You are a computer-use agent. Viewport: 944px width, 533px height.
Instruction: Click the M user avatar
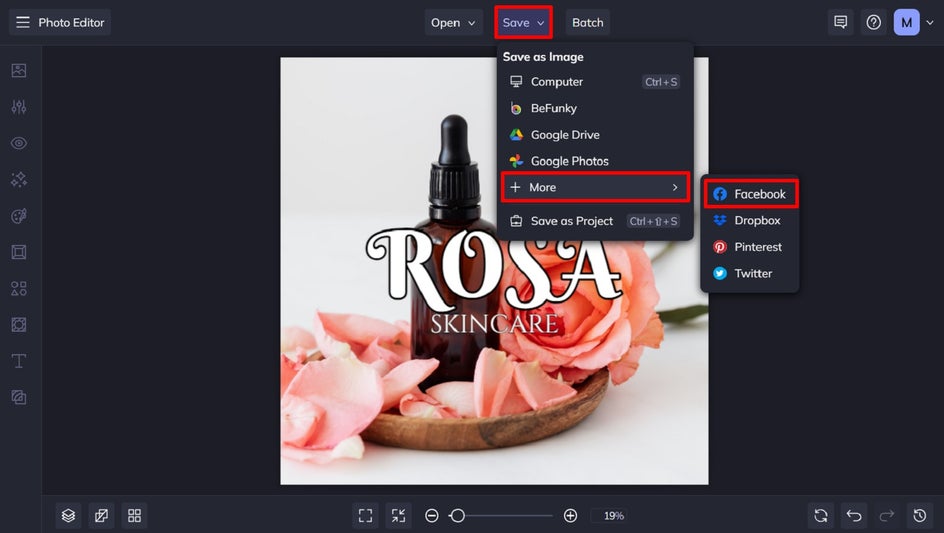pyautogui.click(x=907, y=22)
